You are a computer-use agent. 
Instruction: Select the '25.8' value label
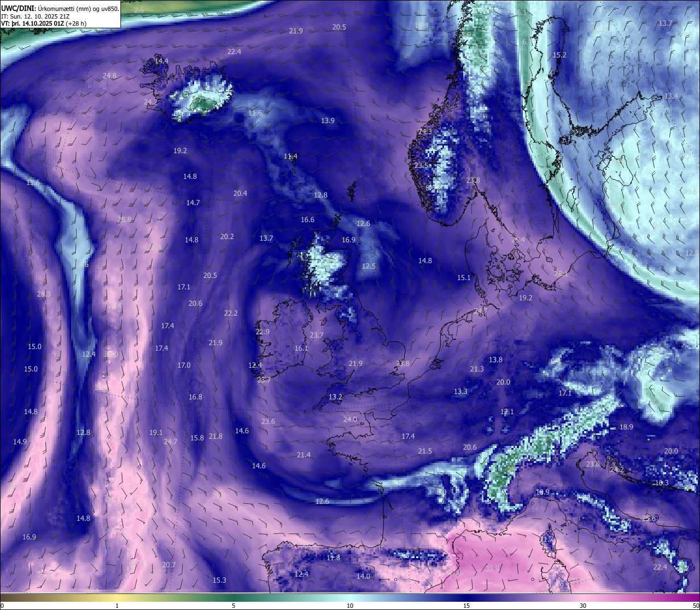click(124, 219)
